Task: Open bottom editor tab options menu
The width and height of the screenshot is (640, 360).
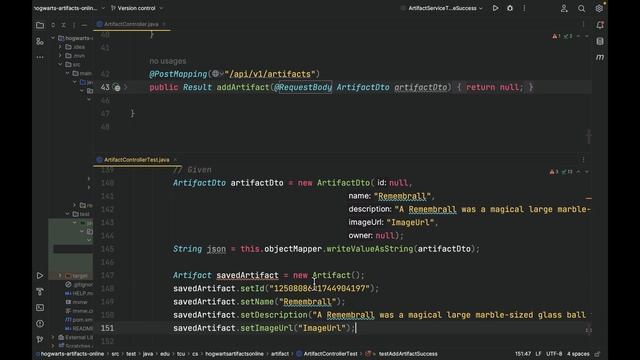Action: [x=583, y=160]
